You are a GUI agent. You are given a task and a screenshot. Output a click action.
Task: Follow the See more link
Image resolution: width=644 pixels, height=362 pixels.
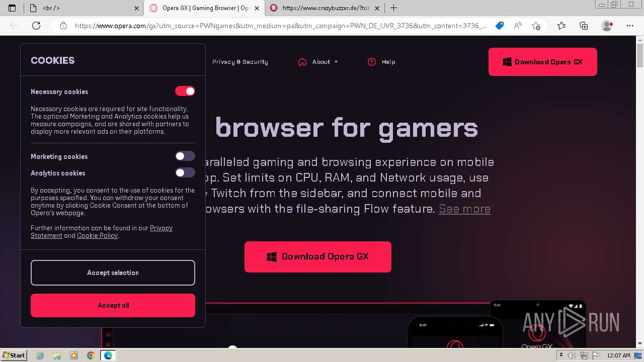pos(464,209)
